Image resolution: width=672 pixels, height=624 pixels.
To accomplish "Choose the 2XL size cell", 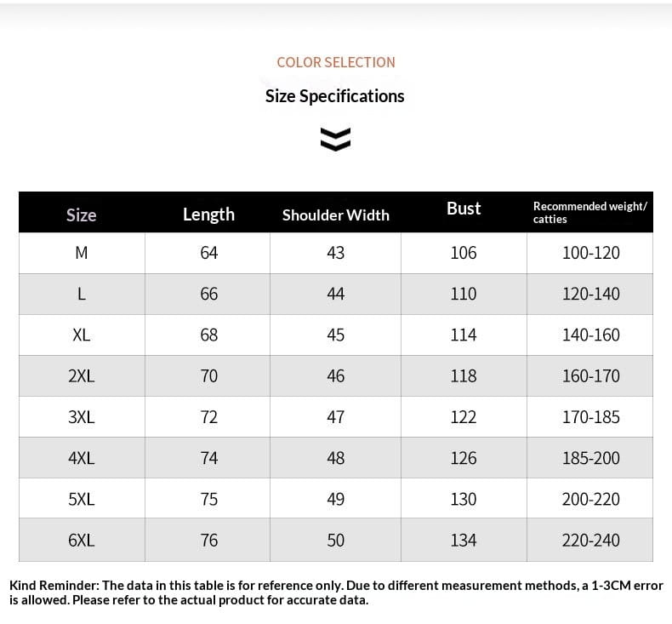I will click(x=82, y=376).
